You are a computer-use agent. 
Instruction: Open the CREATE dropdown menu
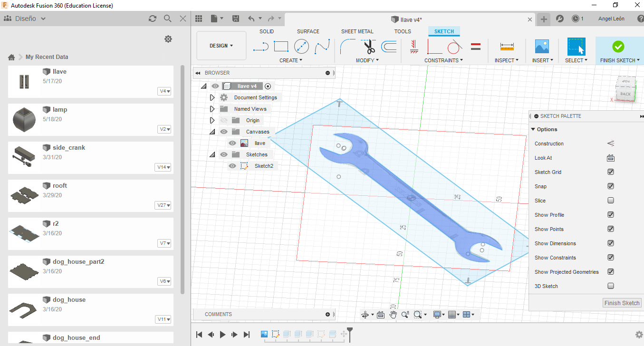point(291,60)
